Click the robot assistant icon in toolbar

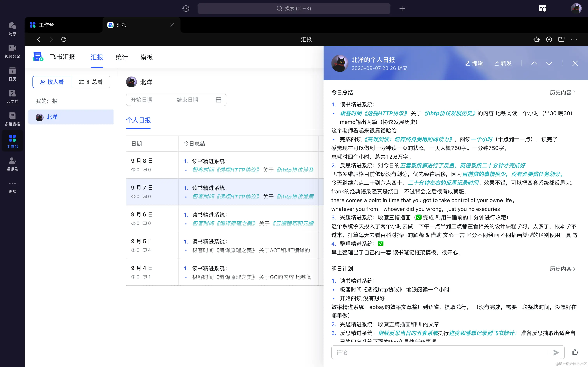tap(536, 39)
